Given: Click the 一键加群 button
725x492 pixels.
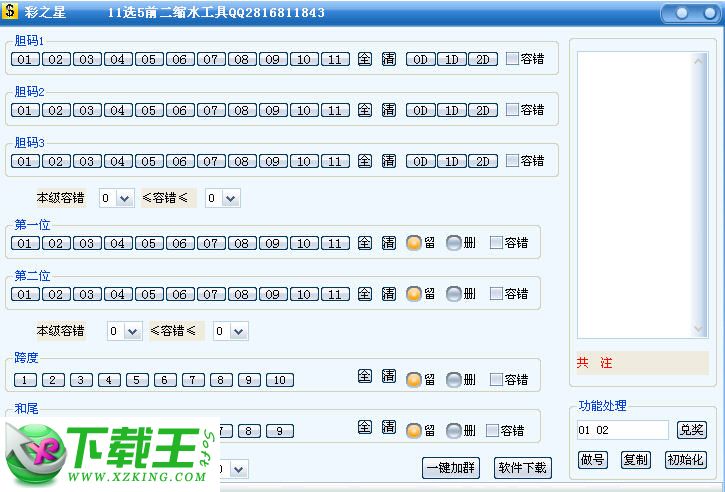Looking at the screenshot, I should pyautogui.click(x=451, y=468).
